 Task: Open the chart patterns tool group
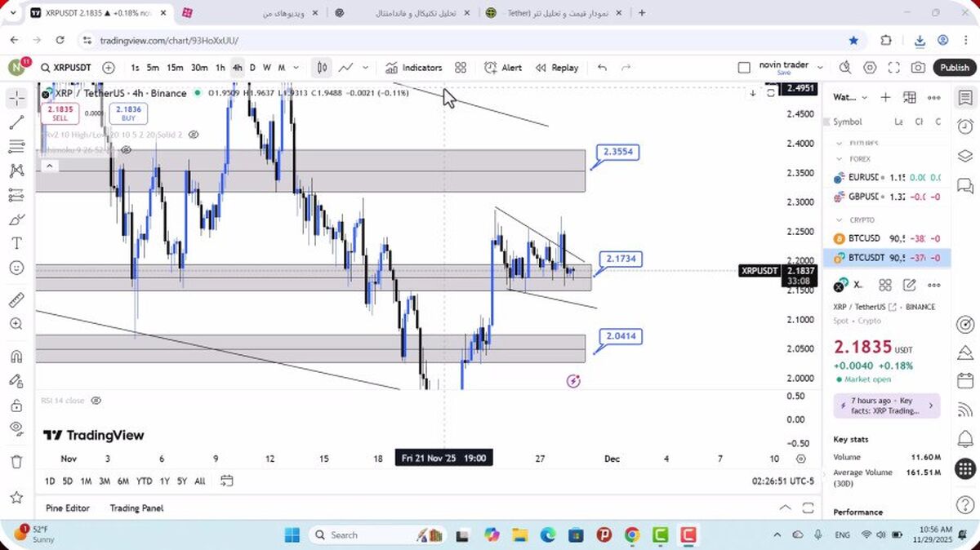coord(16,171)
